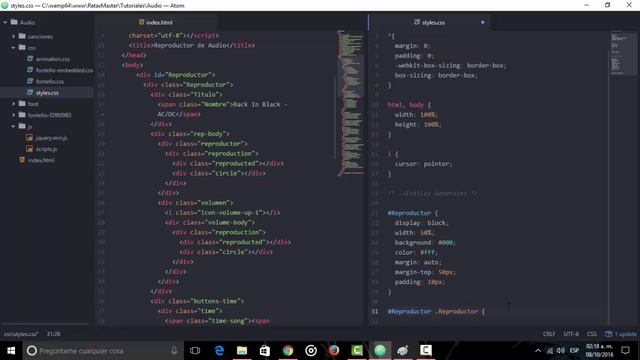Image resolution: width=640 pixels, height=360 pixels.
Task: Collapse the js folder arrow
Action: [13, 127]
